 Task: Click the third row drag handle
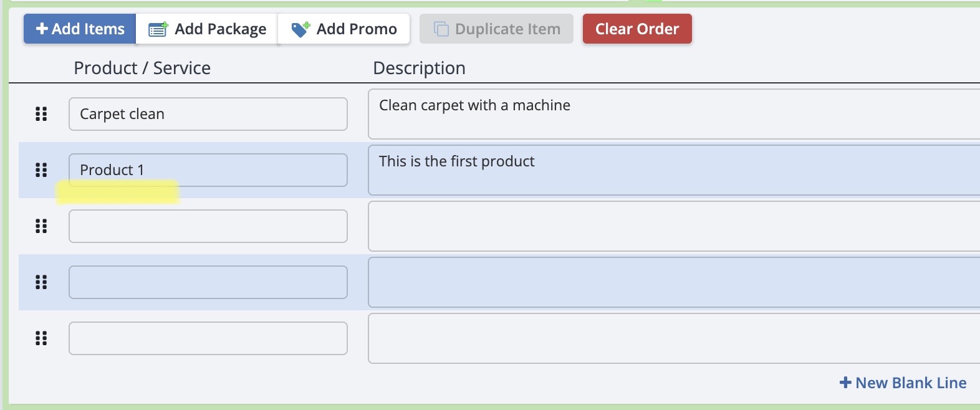click(41, 226)
